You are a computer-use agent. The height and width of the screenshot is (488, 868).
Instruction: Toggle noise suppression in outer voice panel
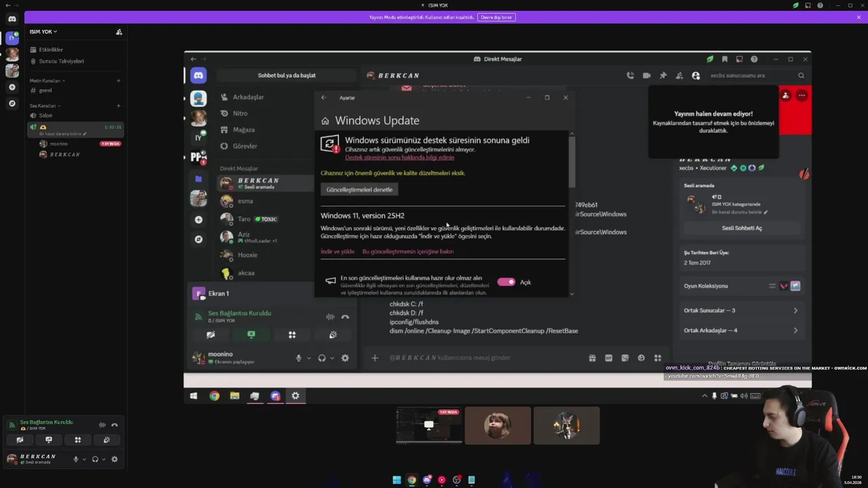click(x=102, y=425)
